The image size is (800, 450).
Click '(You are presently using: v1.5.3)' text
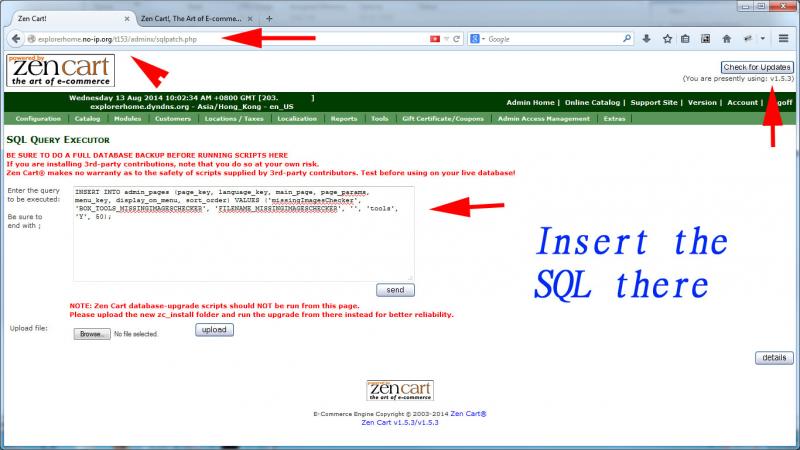click(x=738, y=79)
